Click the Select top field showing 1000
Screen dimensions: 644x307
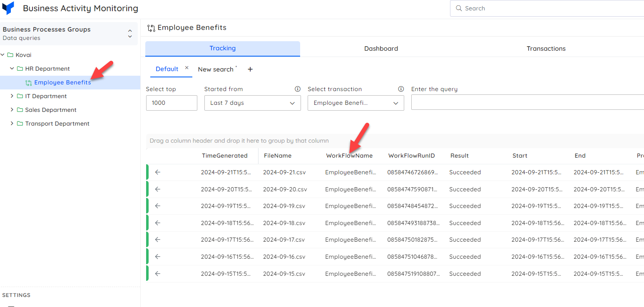coord(172,103)
